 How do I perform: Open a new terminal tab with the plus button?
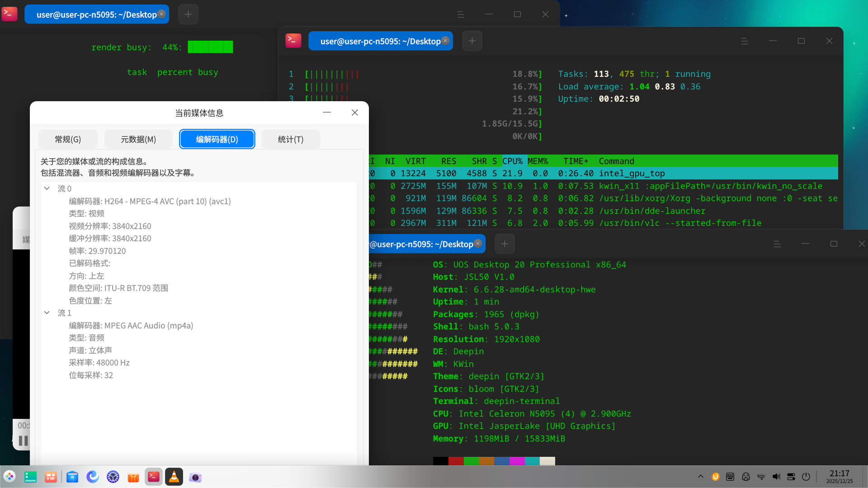[472, 41]
